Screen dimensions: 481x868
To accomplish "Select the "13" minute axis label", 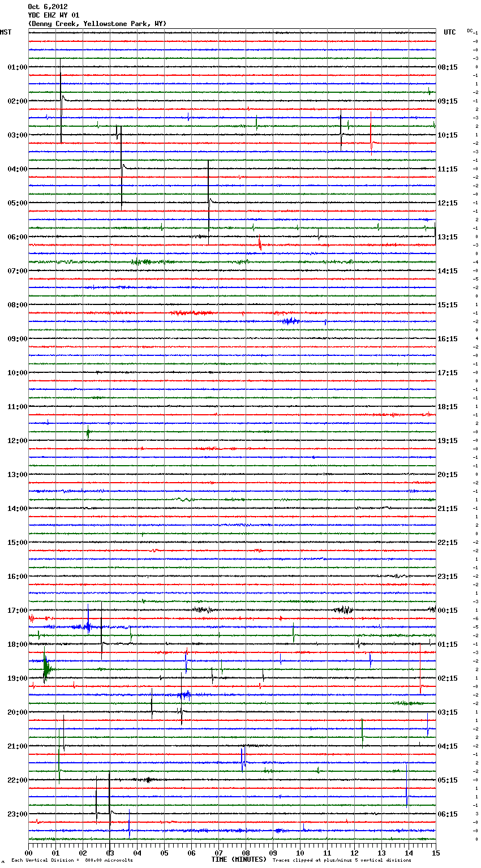I will (x=381, y=853).
